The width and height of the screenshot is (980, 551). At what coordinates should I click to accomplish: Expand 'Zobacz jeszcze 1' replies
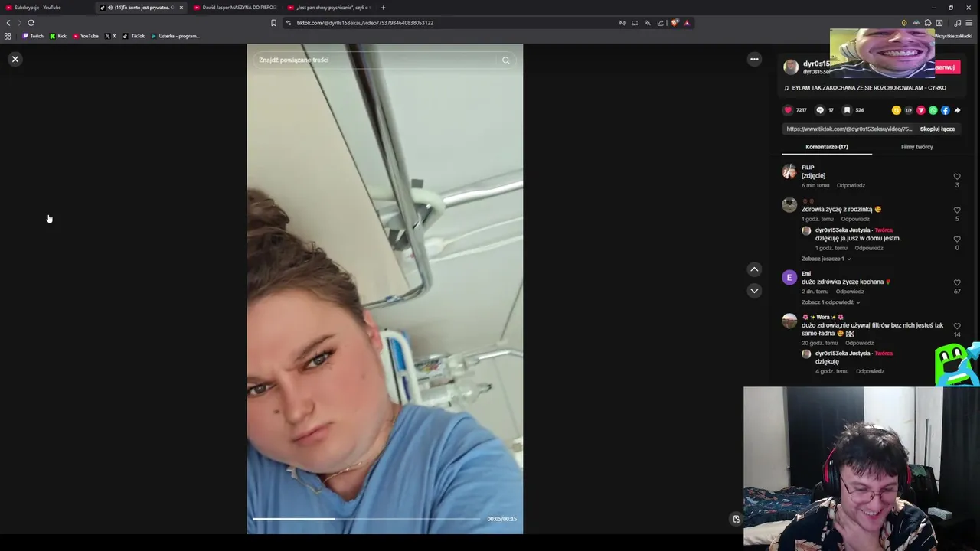[x=826, y=259]
